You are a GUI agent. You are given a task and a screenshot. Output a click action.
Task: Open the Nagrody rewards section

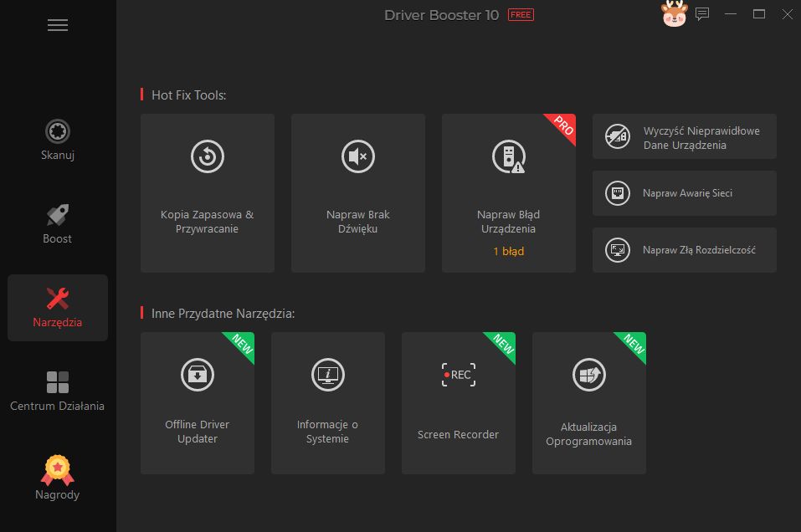tap(57, 477)
